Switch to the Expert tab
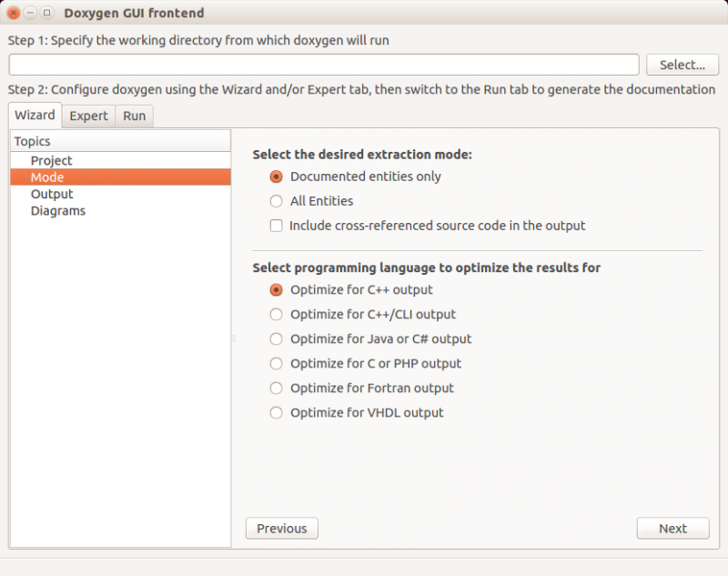 [x=88, y=116]
